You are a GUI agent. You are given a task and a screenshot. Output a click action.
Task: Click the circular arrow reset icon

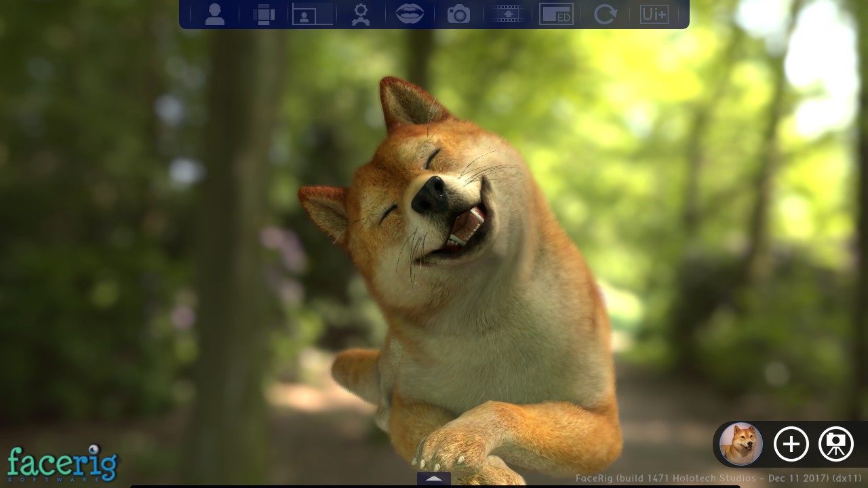605,14
